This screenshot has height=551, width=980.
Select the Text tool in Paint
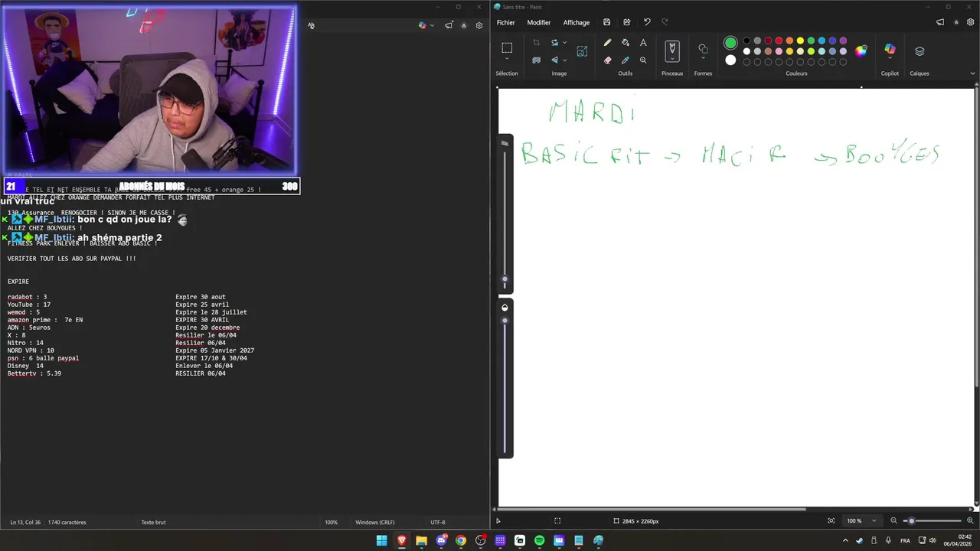tap(643, 43)
